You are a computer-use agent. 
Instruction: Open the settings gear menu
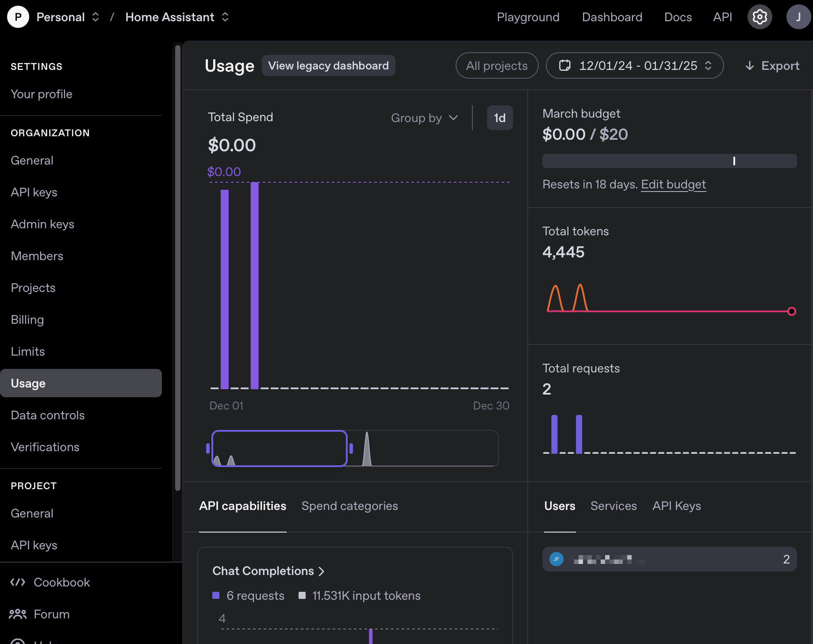tap(759, 17)
